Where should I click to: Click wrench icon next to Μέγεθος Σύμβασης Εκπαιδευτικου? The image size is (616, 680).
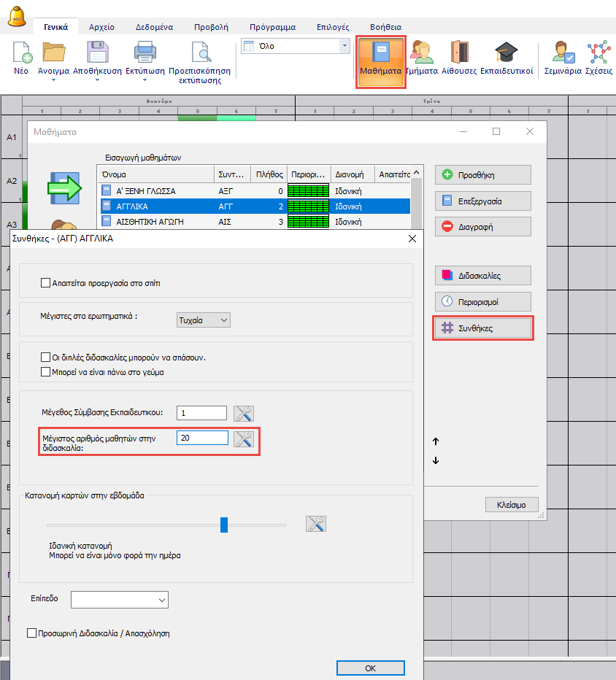[243, 413]
